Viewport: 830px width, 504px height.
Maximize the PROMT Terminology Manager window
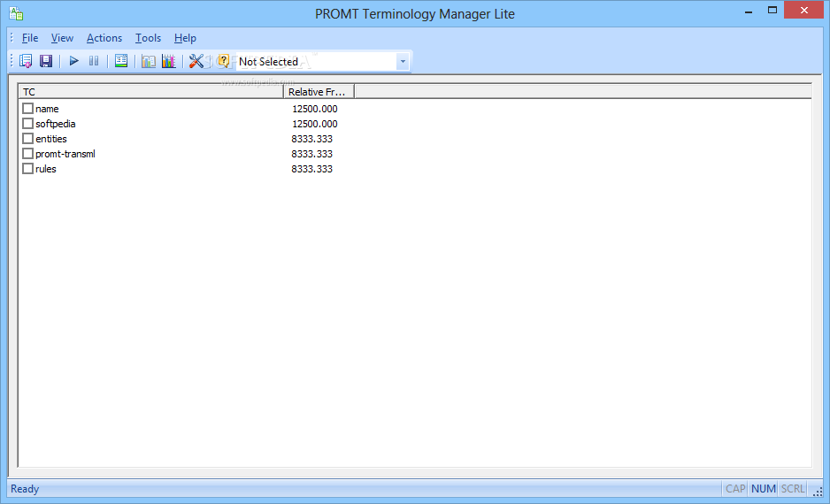click(772, 10)
